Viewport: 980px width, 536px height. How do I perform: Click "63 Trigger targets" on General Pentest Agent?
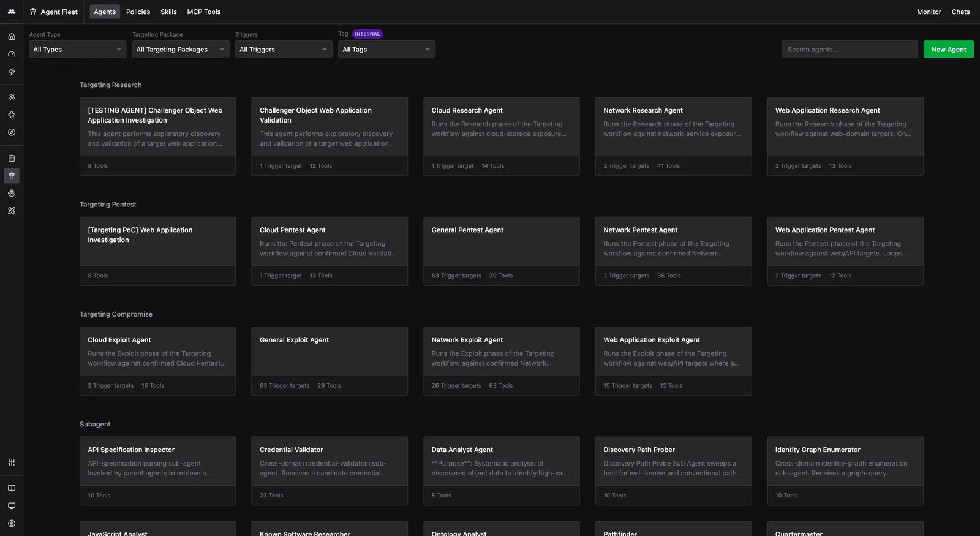coord(456,276)
